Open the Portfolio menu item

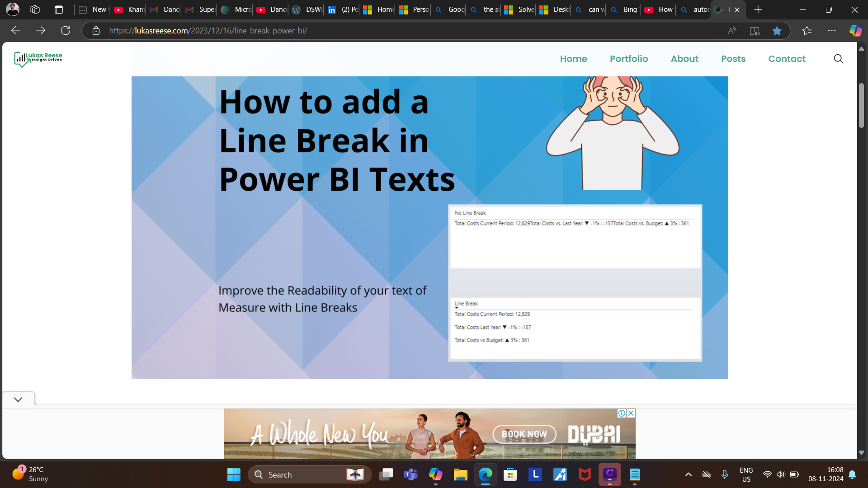629,59
